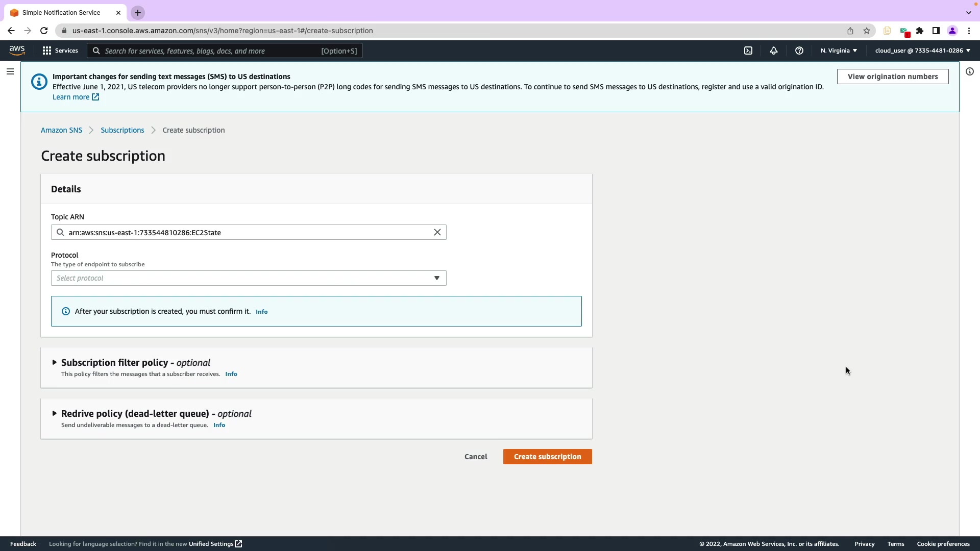
Task: Click the AWS logo home icon
Action: pos(17,50)
